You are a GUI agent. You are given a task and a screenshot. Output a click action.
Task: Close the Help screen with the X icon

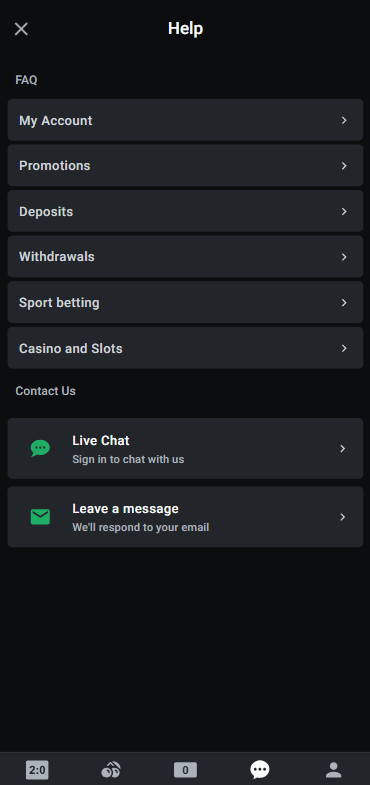click(x=21, y=29)
